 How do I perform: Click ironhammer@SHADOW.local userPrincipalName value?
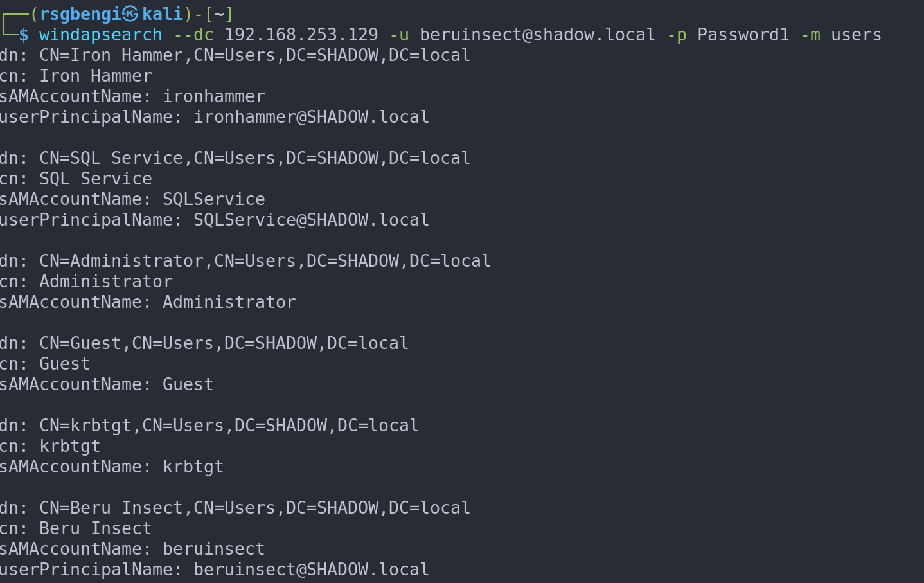(311, 117)
